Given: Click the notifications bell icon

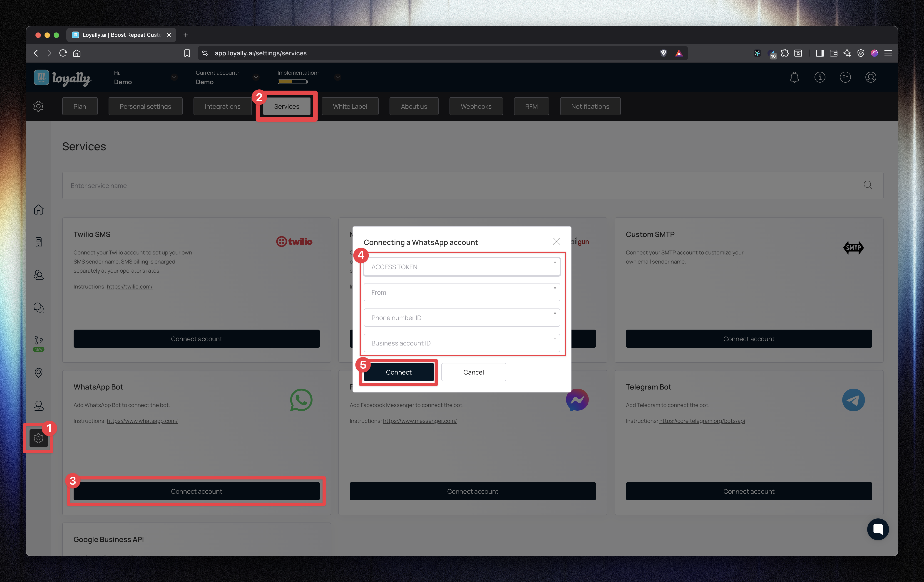Looking at the screenshot, I should pyautogui.click(x=794, y=77).
